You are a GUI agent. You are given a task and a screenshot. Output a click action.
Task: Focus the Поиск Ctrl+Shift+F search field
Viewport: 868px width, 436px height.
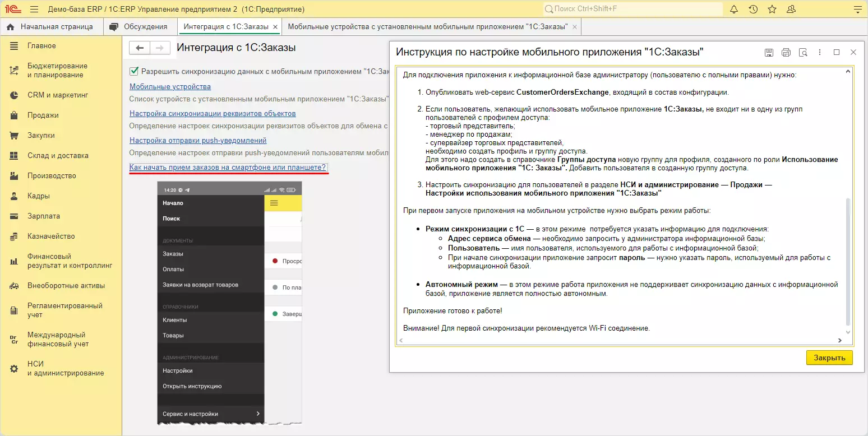coord(633,10)
